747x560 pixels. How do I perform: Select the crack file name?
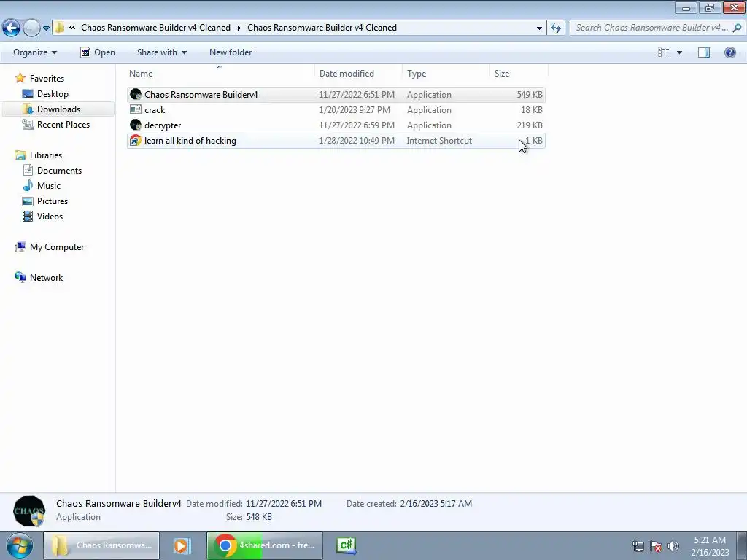pyautogui.click(x=155, y=110)
